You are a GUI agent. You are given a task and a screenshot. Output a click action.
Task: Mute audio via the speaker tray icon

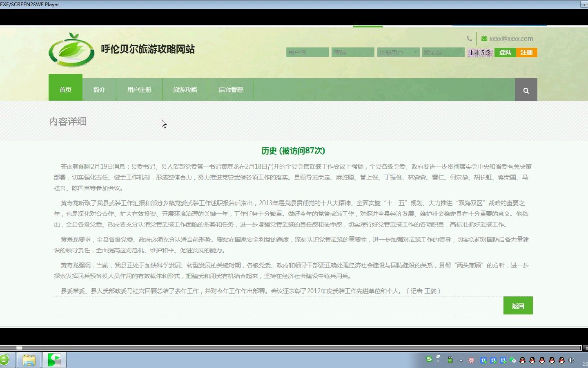(x=571, y=360)
